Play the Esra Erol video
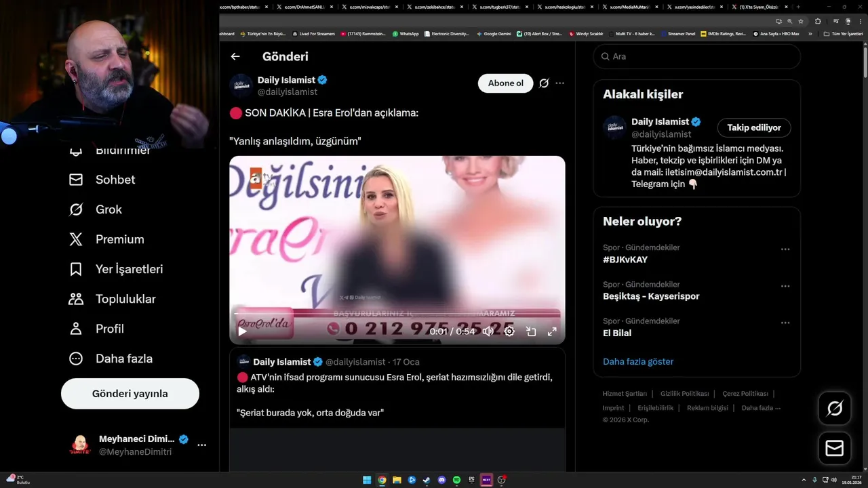The image size is (868, 488). 242,331
